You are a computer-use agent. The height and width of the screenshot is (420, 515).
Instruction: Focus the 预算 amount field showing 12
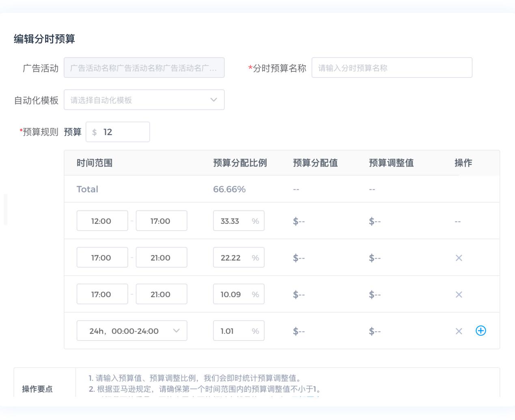coord(122,132)
